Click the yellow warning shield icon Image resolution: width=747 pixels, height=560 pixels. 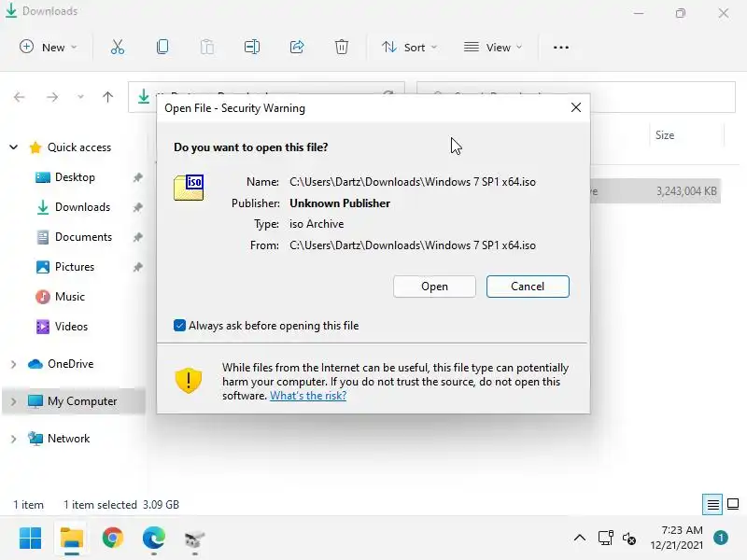[189, 381]
